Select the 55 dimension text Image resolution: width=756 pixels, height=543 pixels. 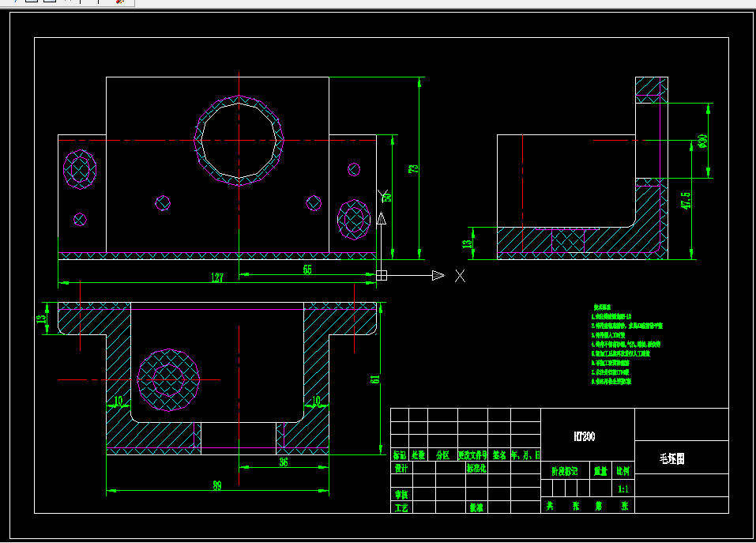tap(307, 270)
